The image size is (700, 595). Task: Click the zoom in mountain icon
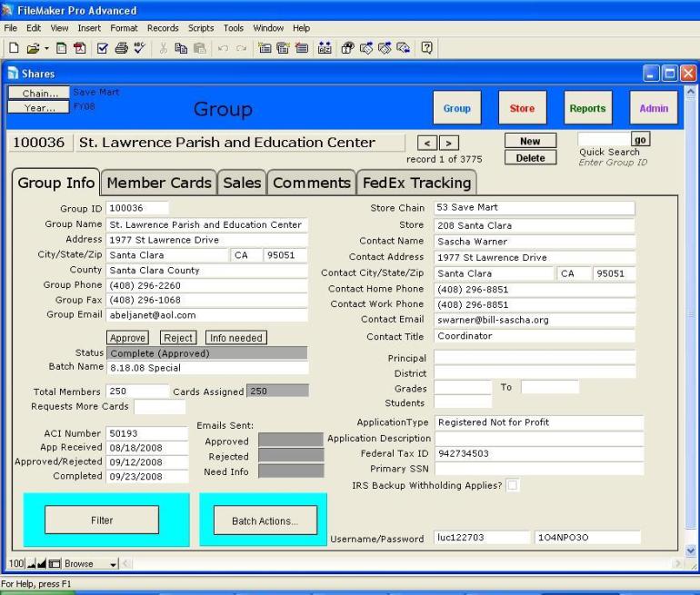(x=42, y=564)
